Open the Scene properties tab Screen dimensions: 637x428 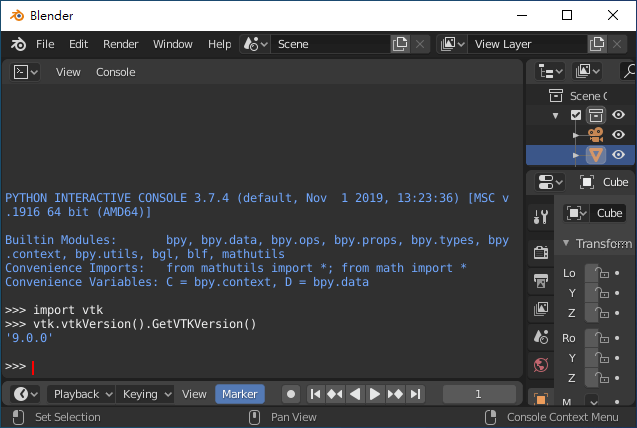click(x=541, y=337)
